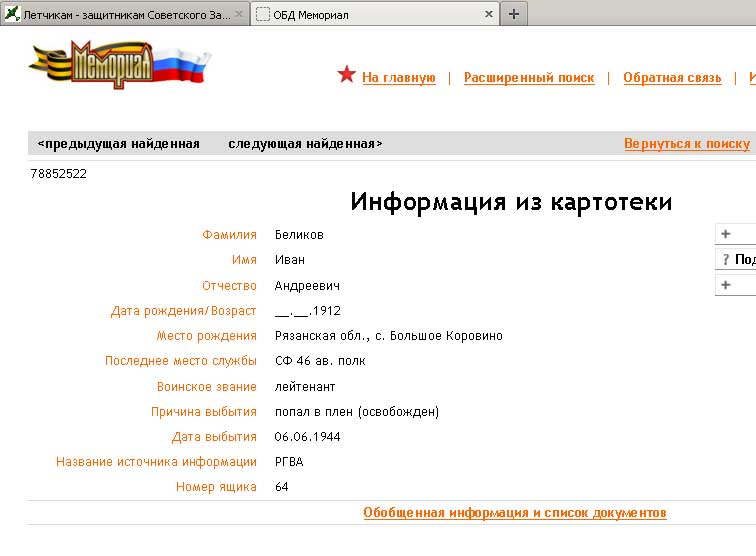Expand the plus panel beside Фамилия row
Image resolution: width=756 pixels, height=556 pixels.
click(725, 234)
